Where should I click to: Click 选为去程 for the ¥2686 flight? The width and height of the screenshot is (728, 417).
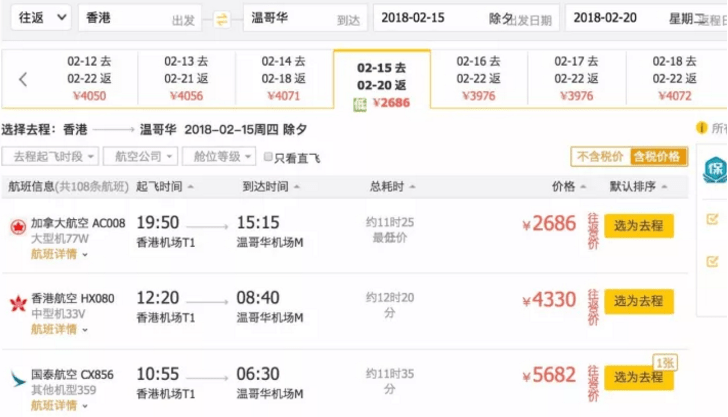(638, 226)
